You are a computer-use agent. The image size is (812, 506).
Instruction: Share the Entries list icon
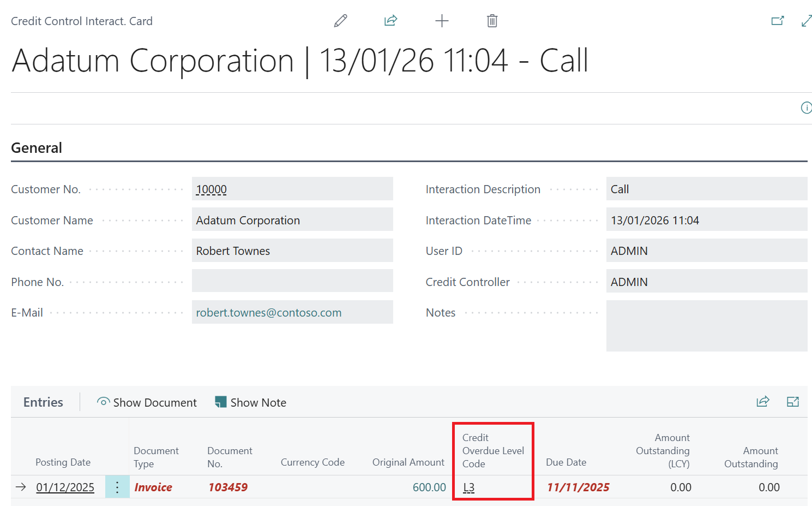coord(762,402)
